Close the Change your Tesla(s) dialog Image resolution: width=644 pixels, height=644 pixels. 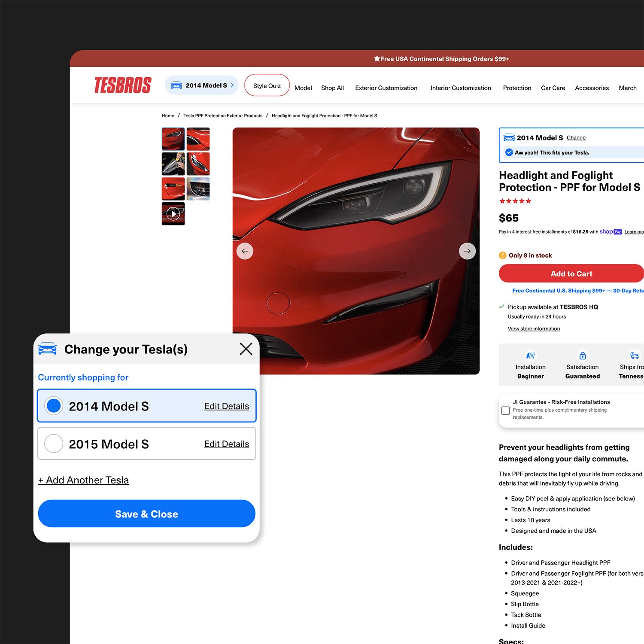point(246,349)
